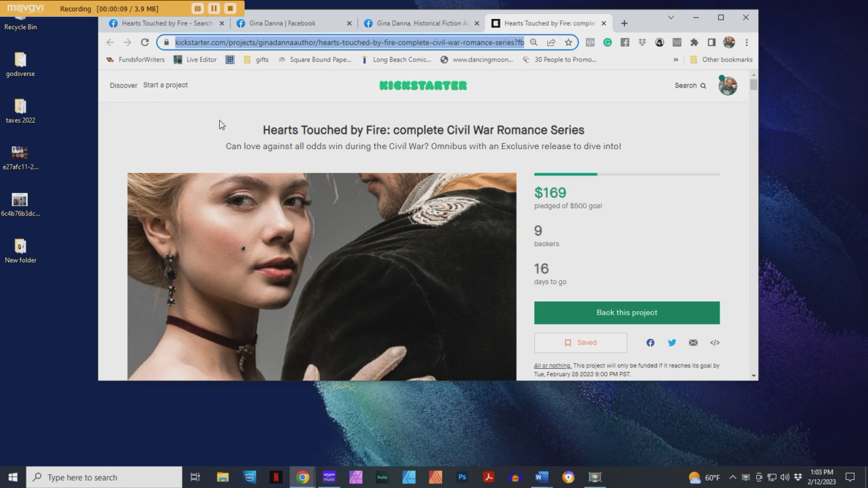Open the Start a project link
Screen dimensions: 868x488
click(x=165, y=85)
